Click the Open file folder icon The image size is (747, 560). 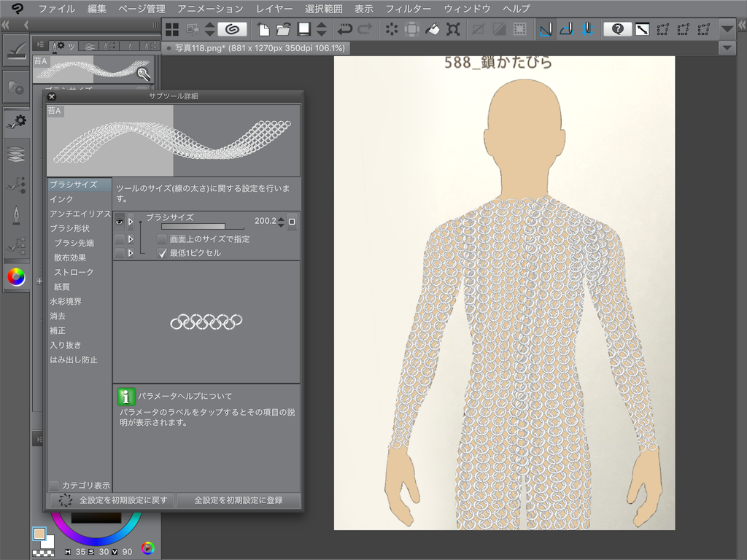point(284,29)
